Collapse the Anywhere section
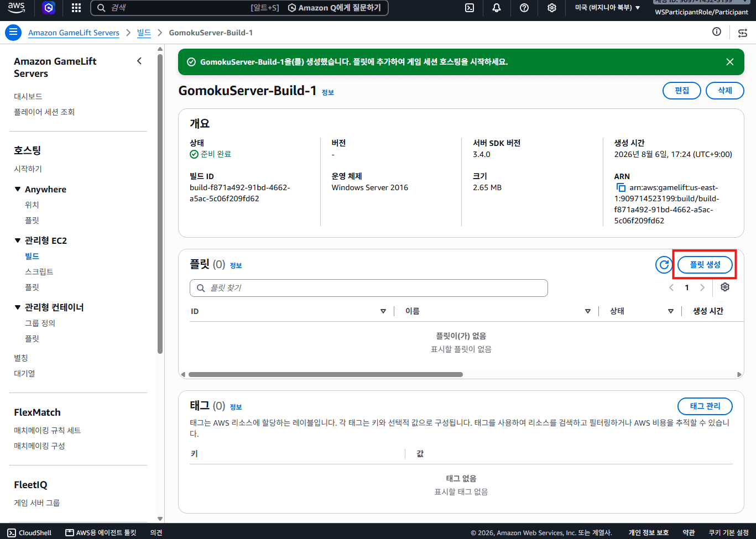Image resolution: width=756 pixels, height=539 pixels. [x=18, y=189]
